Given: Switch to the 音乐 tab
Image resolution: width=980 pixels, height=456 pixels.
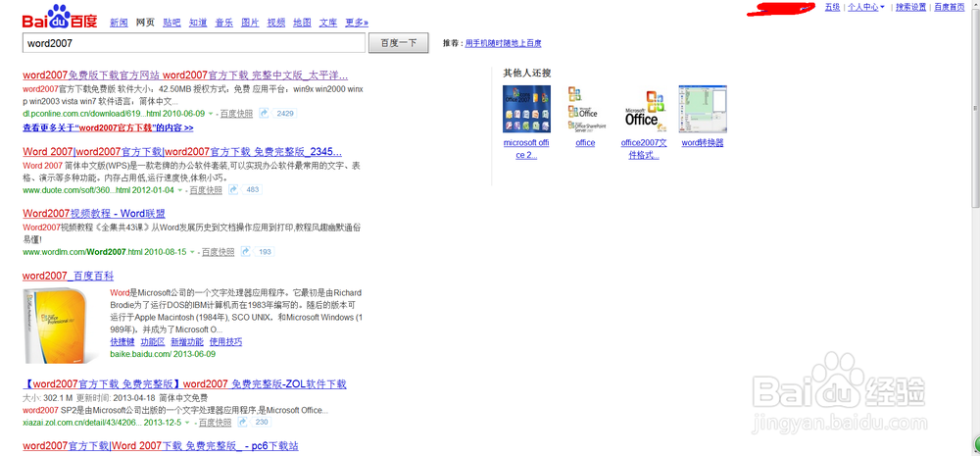Looking at the screenshot, I should (223, 23).
